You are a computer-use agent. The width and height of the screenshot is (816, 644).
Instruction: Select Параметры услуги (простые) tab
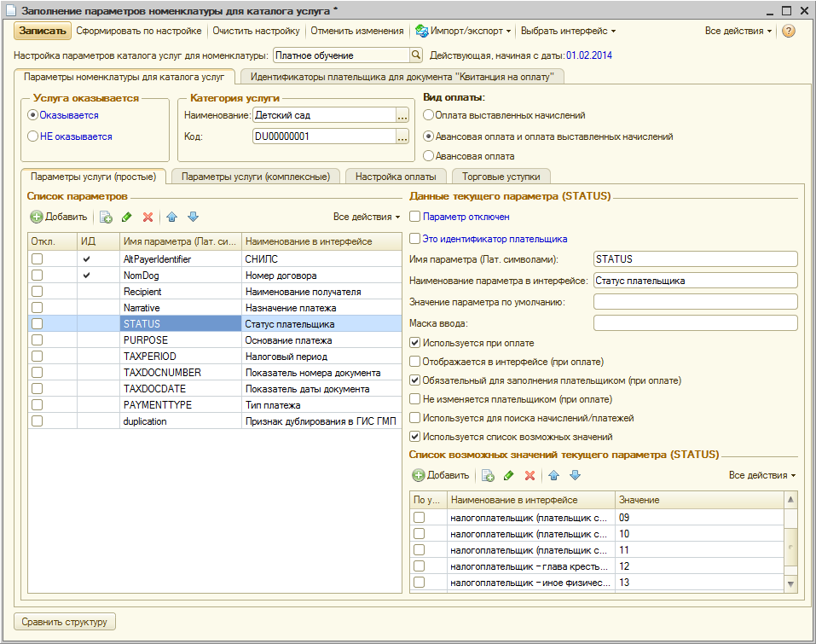click(93, 177)
